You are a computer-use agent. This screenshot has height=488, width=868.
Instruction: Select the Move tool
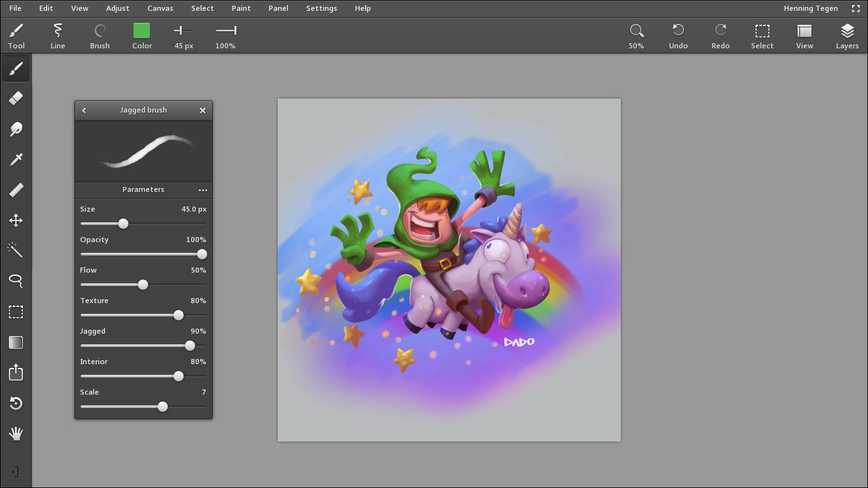[x=16, y=220]
